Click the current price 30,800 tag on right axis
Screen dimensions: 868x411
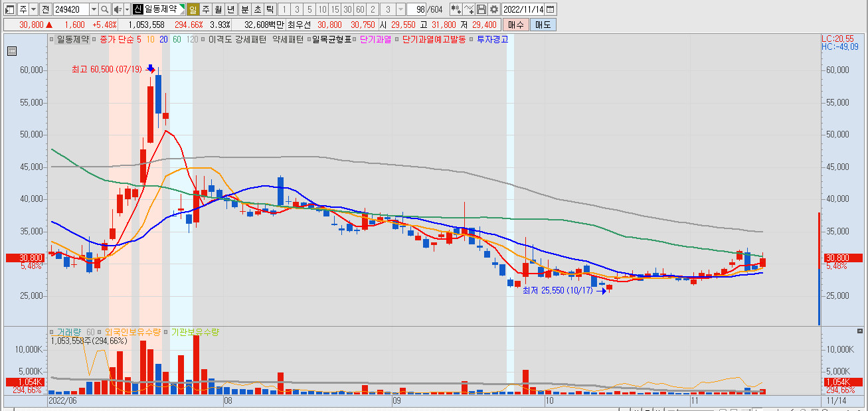pyautogui.click(x=843, y=258)
